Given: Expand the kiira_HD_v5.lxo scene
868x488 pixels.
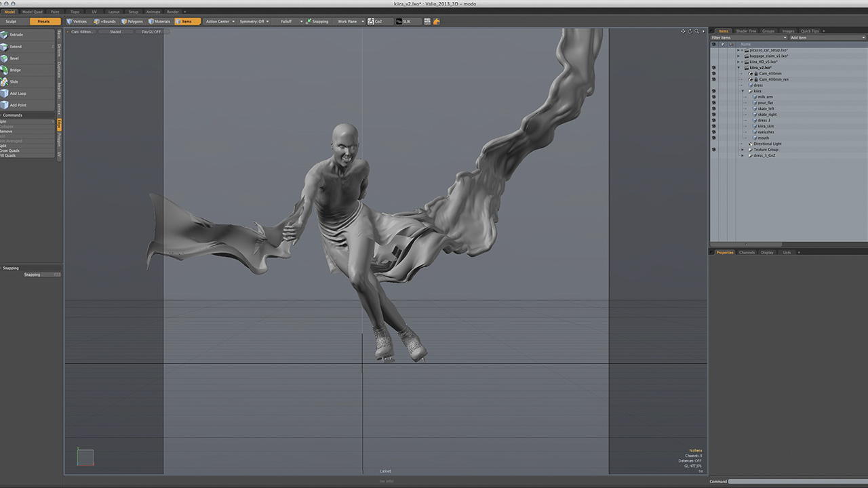Looking at the screenshot, I should coord(738,62).
